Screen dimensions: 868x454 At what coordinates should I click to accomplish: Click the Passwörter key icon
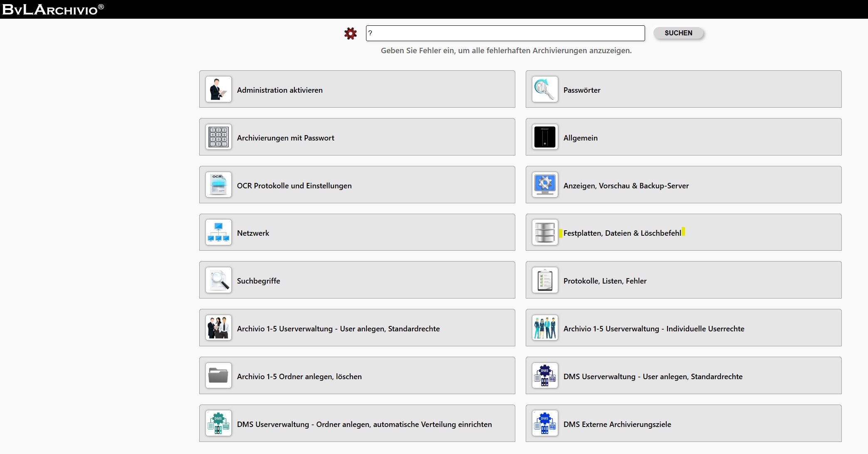[545, 89]
